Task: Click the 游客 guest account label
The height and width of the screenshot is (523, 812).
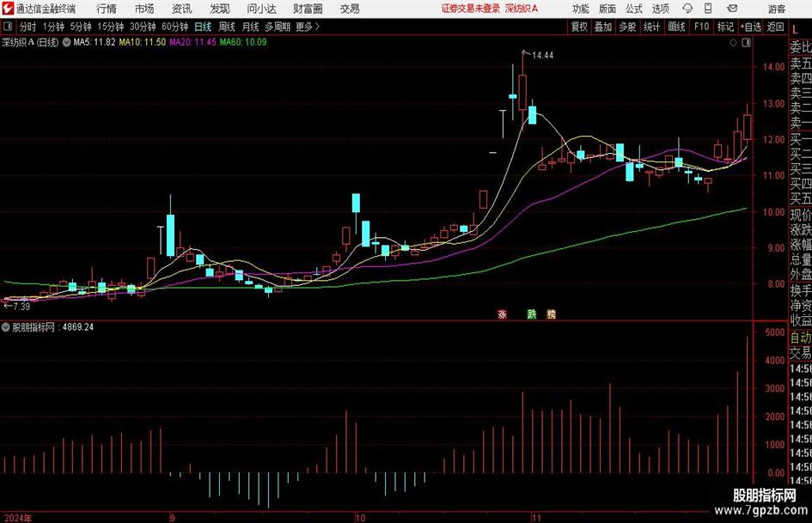Action: 777,9
